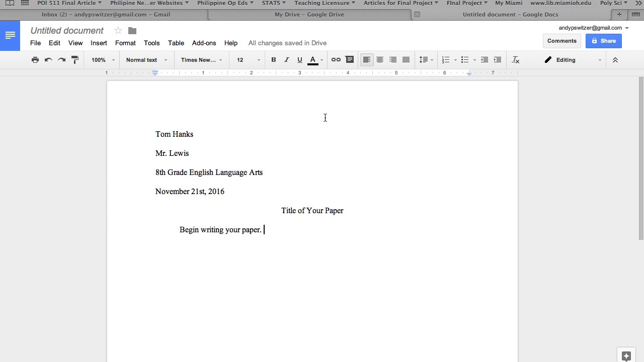Viewport: 644px width, 362px height.
Task: Click the blue Share button
Action: 604,41
